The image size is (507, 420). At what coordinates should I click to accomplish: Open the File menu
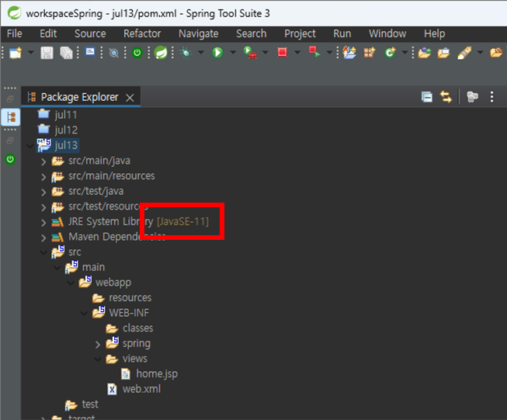pos(15,33)
